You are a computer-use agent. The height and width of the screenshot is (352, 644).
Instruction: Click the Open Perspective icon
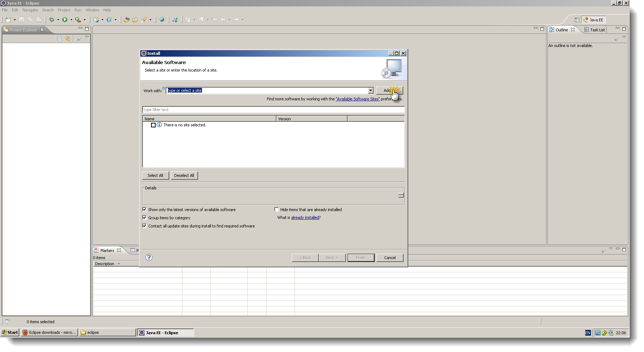coord(577,20)
